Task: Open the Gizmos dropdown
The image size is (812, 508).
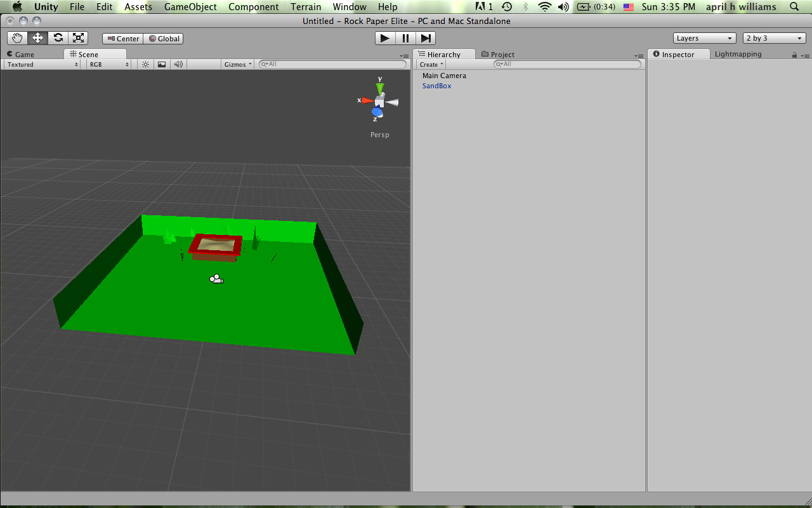Action: point(237,64)
